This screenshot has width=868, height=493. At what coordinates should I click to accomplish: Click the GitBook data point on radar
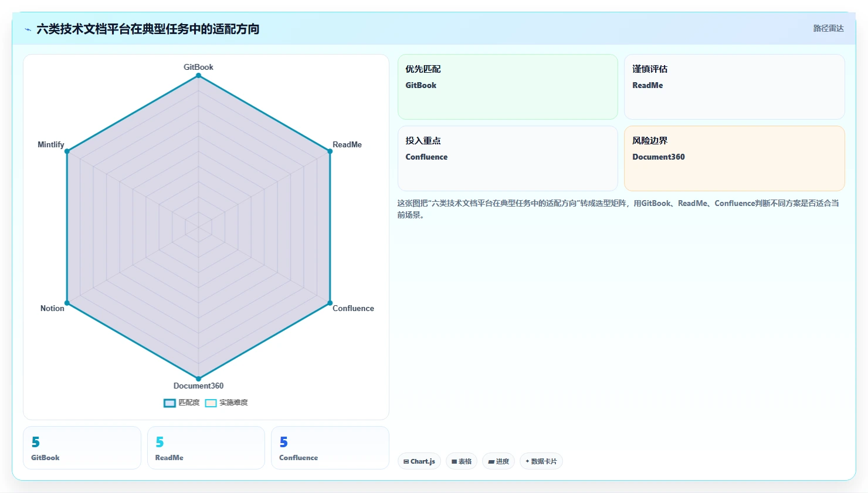coord(198,76)
